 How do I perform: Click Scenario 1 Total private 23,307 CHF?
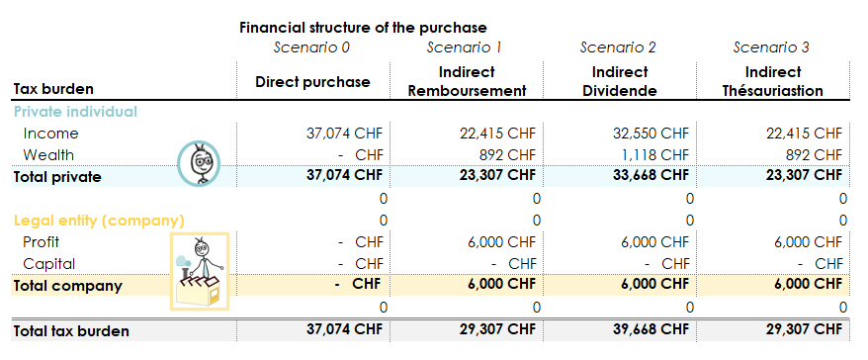pyautogui.click(x=497, y=176)
